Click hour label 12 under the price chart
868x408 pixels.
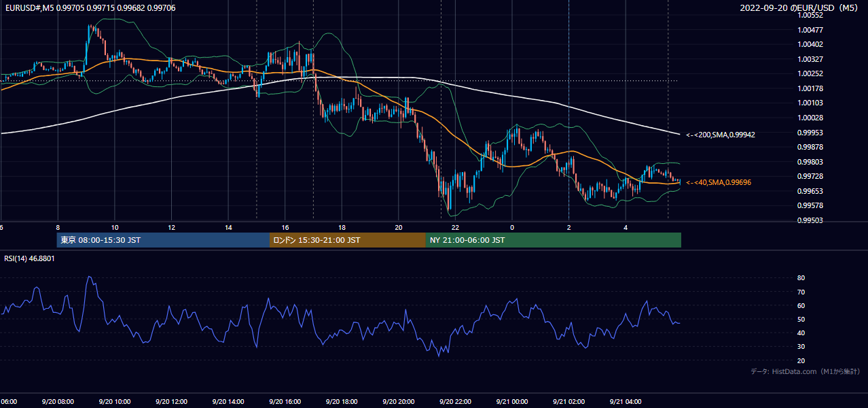[171, 227]
